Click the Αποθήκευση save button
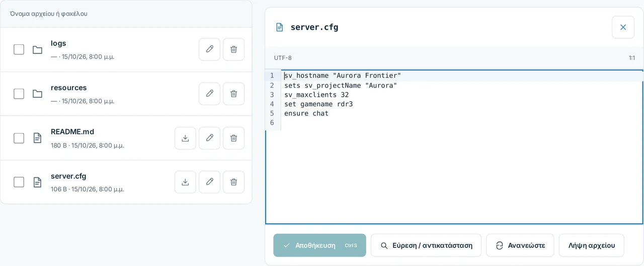This screenshot has width=644, height=266. pos(319,245)
